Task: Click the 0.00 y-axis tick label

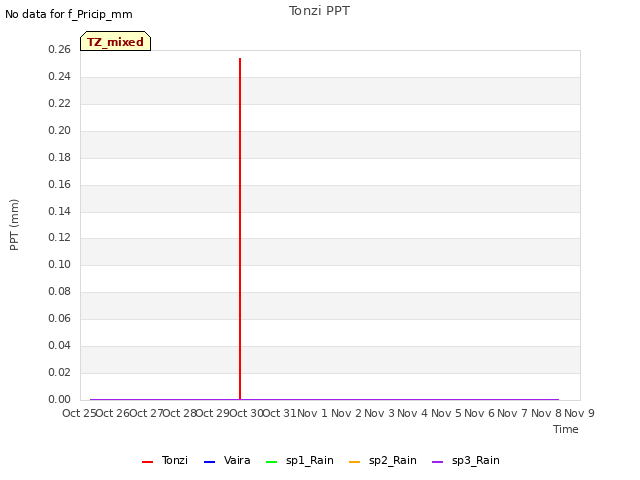Action: tap(59, 399)
